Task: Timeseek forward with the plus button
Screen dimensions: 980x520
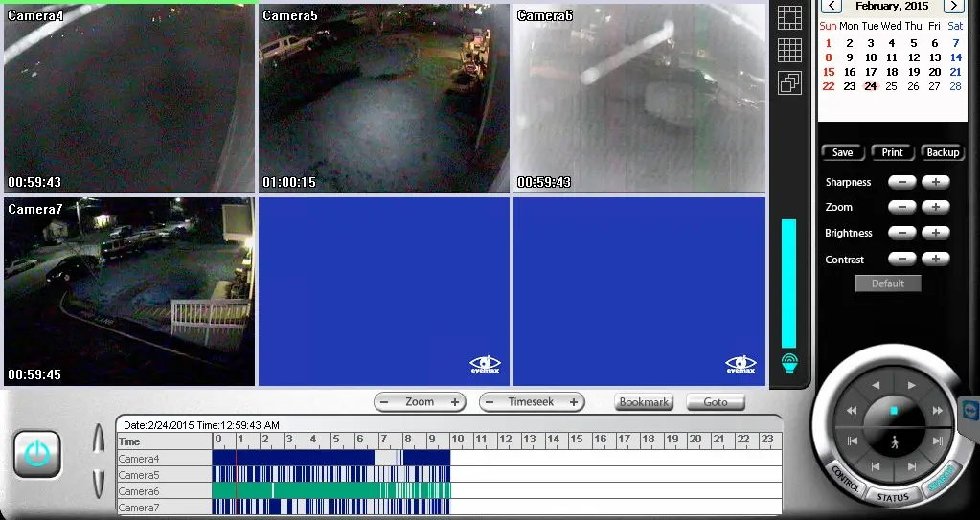Action: 573,402
